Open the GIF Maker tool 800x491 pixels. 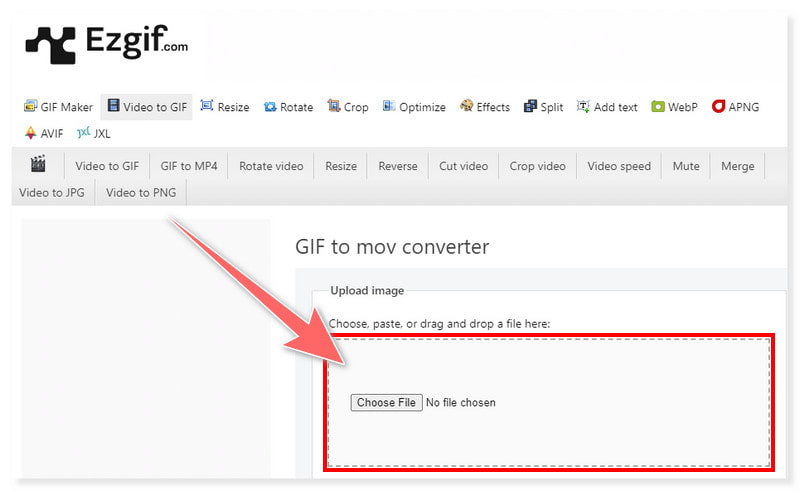click(x=58, y=107)
